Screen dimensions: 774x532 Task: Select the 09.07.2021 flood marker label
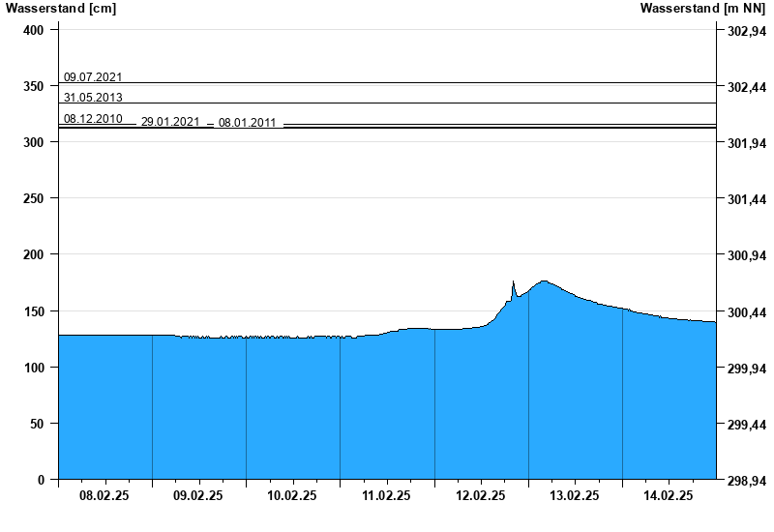pos(93,77)
